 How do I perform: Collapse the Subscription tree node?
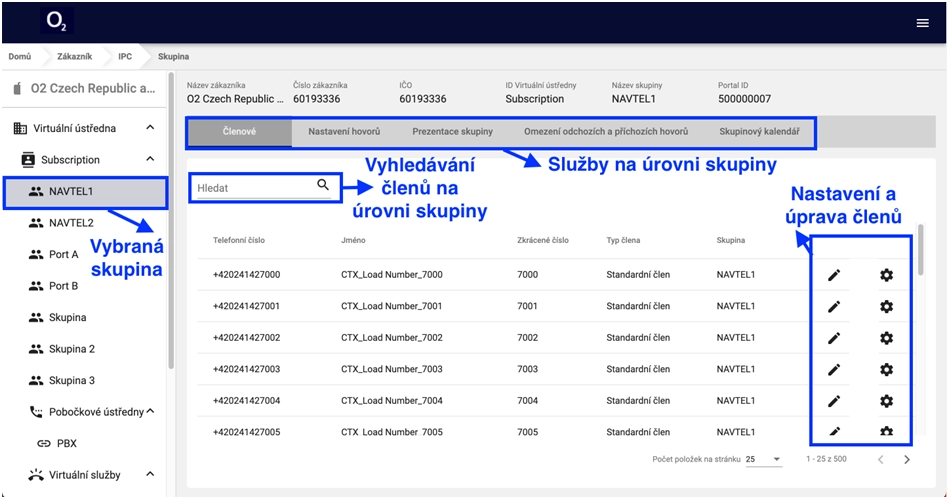click(150, 159)
